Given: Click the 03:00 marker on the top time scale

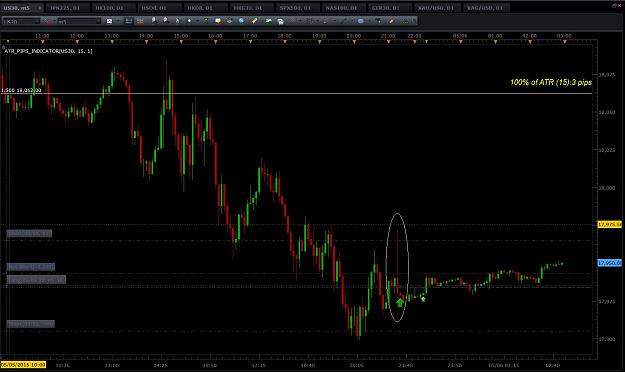Looking at the screenshot, I should (x=564, y=36).
